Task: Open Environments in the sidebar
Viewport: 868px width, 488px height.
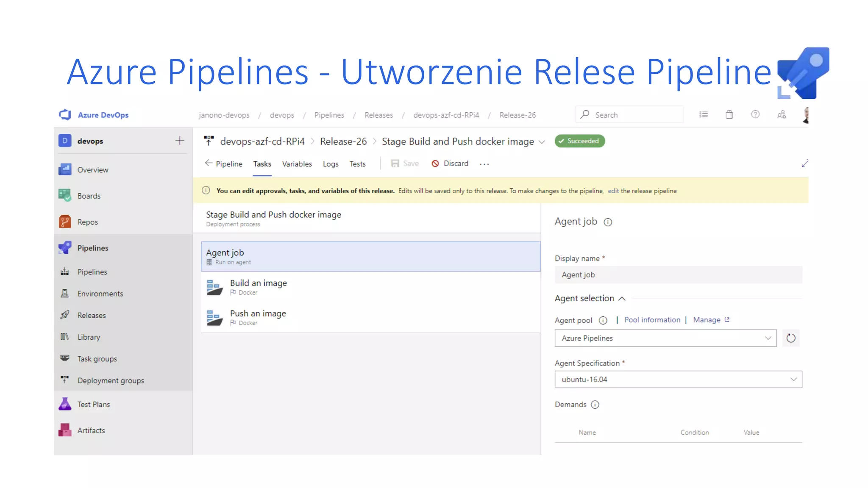Action: click(100, 294)
